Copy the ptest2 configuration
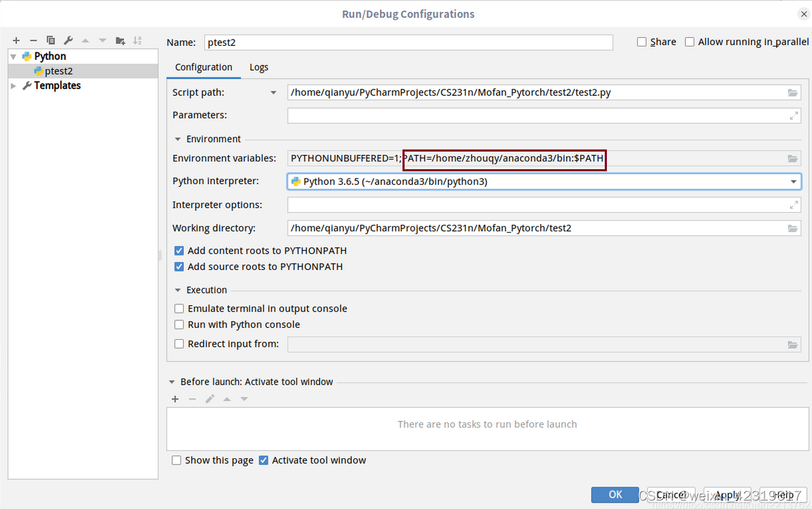Image resolution: width=812 pixels, height=509 pixels. tap(50, 40)
